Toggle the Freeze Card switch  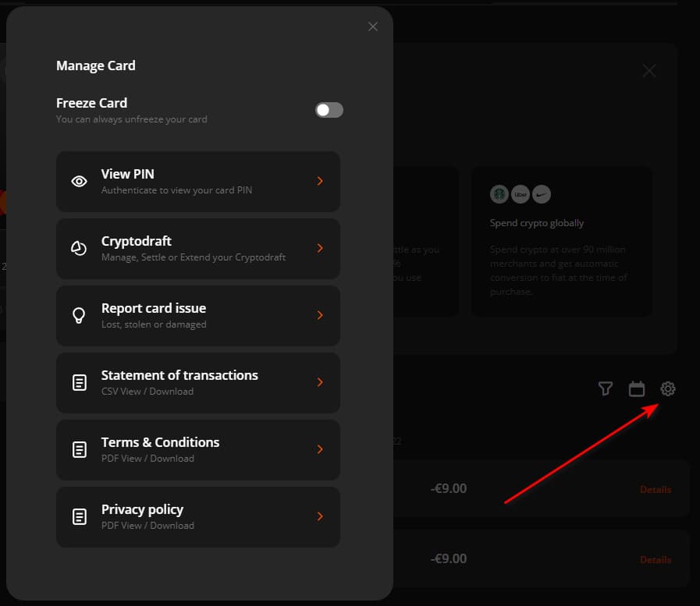tap(329, 110)
